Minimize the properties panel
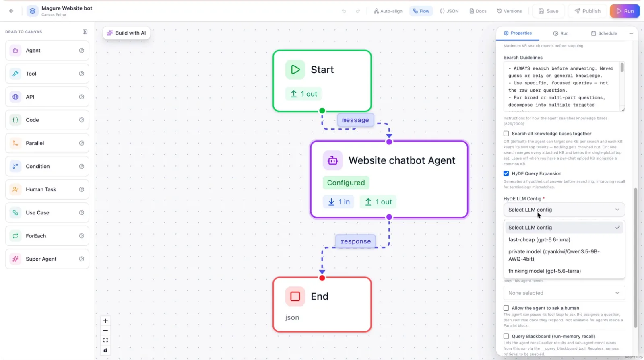 click(x=631, y=33)
